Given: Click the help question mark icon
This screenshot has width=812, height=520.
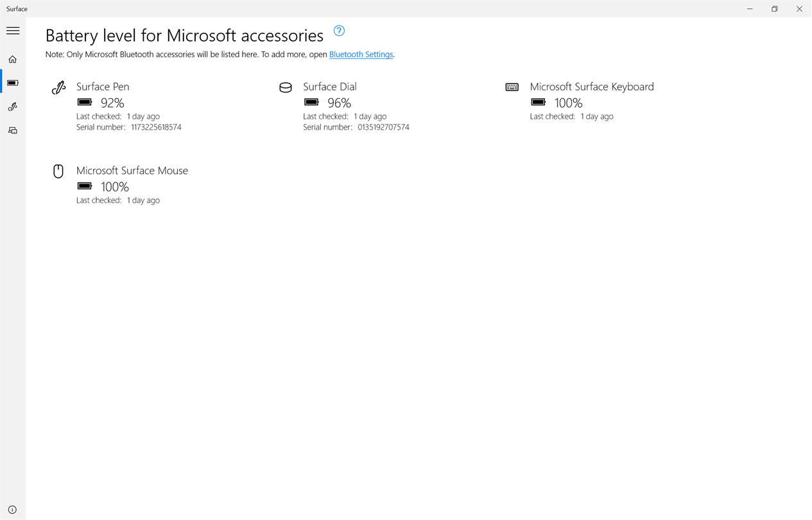Looking at the screenshot, I should point(339,31).
